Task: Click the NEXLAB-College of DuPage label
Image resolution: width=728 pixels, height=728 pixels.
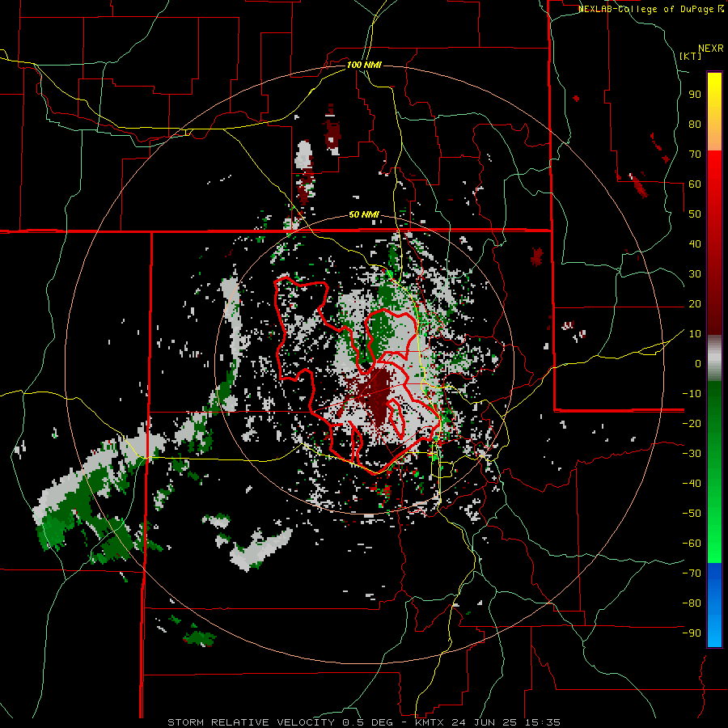Action: pos(651,9)
